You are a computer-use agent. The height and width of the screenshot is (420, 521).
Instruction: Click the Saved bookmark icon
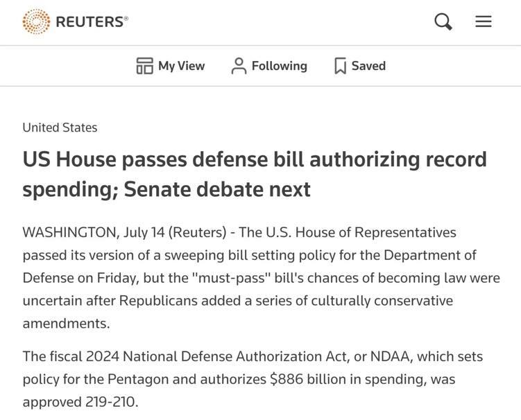pyautogui.click(x=340, y=66)
